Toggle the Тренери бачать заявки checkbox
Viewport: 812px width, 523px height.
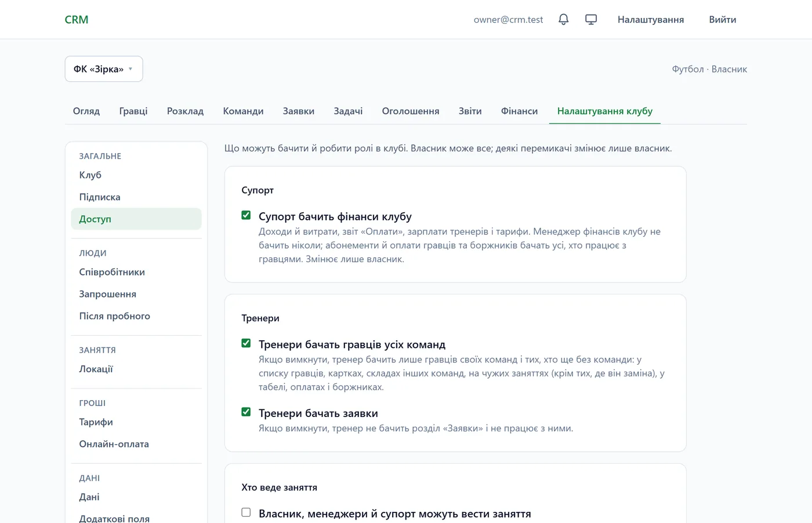tap(246, 412)
